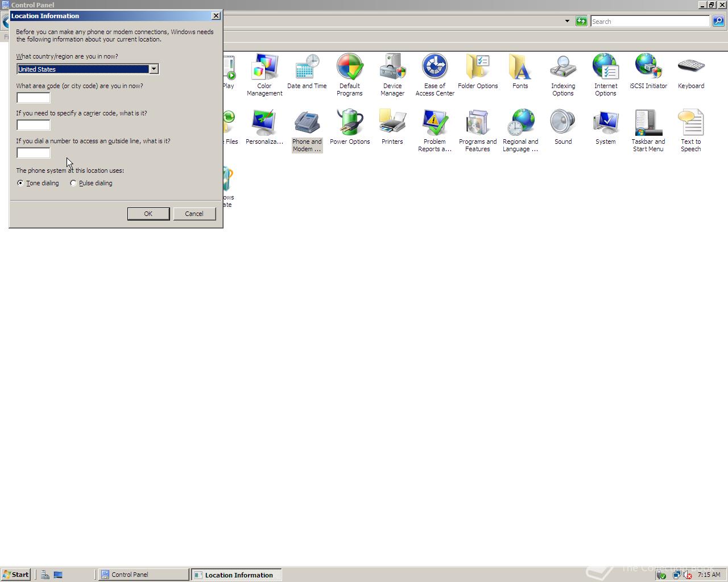This screenshot has height=582, width=728.
Task: Click the Start button
Action: coord(16,575)
